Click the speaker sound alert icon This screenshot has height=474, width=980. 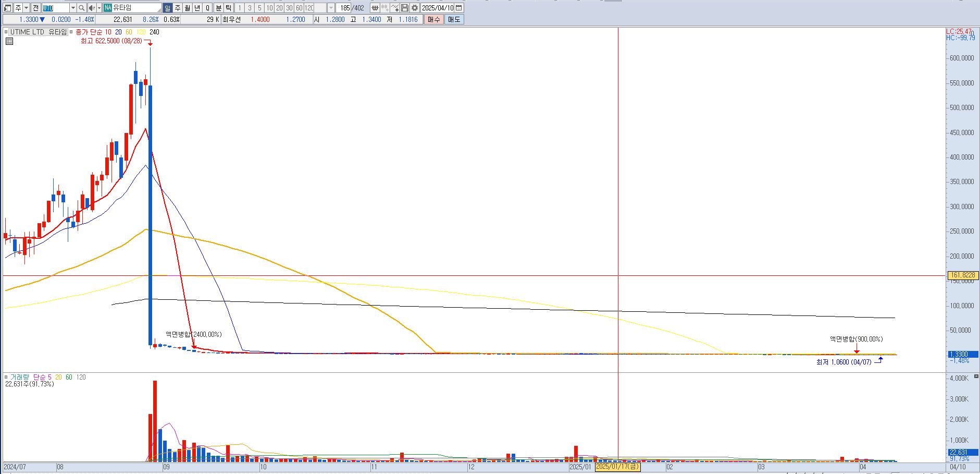pos(92,8)
